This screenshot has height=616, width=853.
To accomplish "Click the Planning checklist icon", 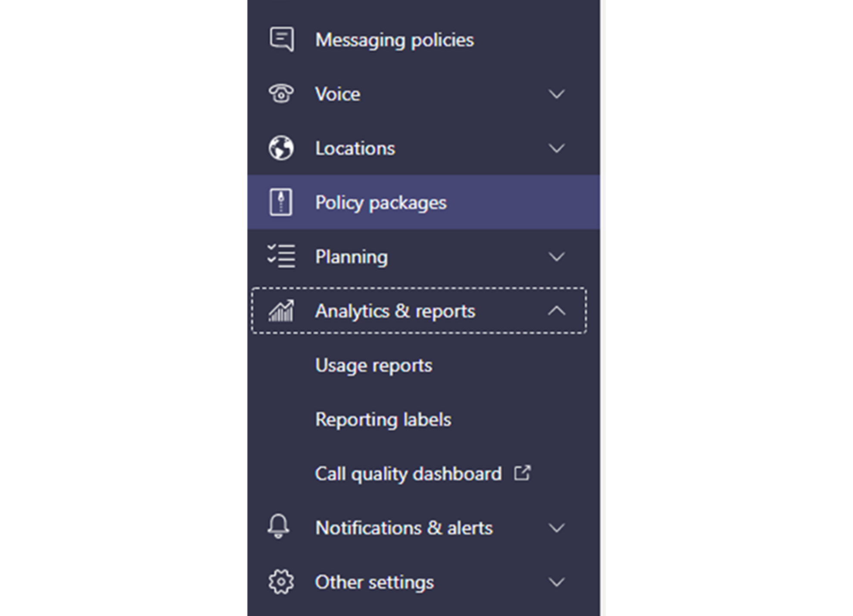I will click(281, 257).
